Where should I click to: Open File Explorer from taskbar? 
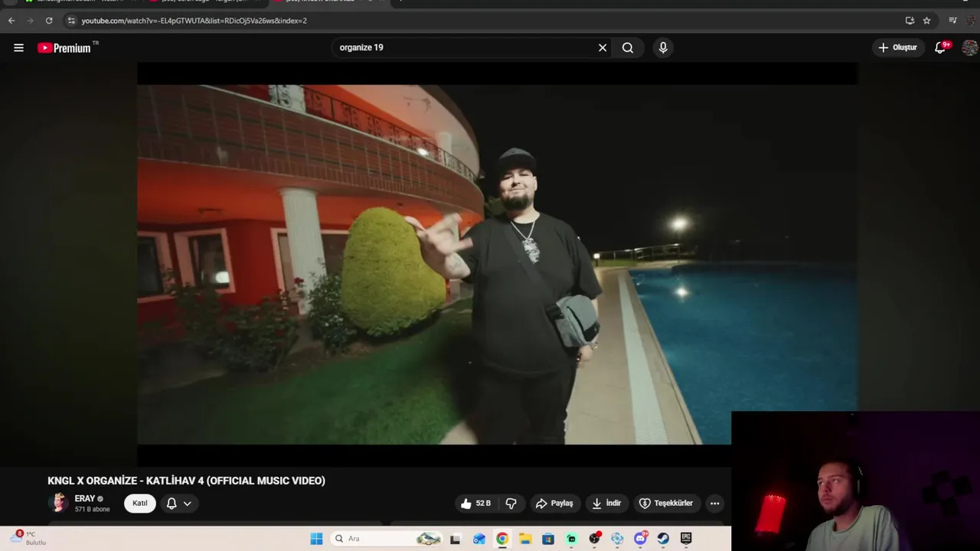point(525,539)
